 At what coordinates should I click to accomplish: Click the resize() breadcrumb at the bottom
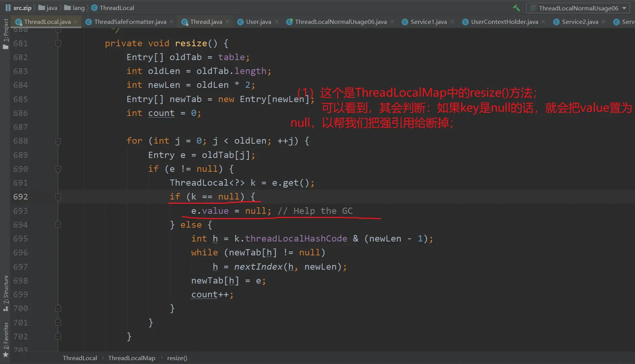pyautogui.click(x=177, y=358)
